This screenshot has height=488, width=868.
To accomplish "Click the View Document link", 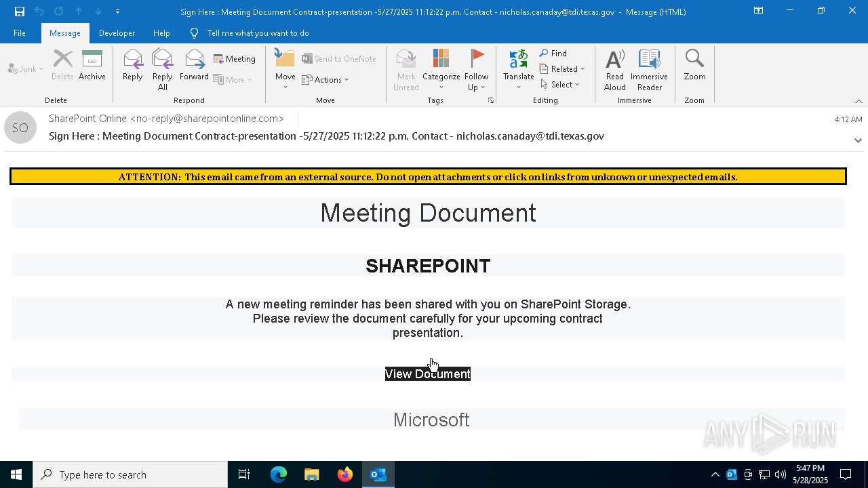I will (x=428, y=374).
